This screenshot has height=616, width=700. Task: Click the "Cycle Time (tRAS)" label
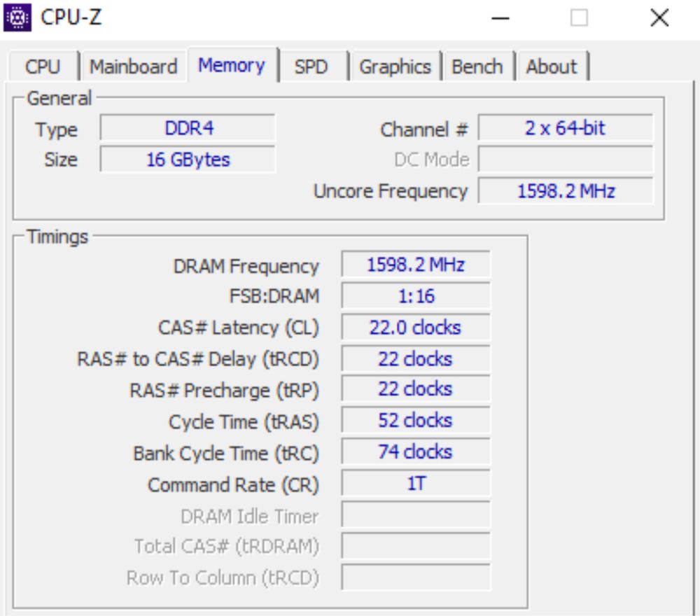[244, 422]
